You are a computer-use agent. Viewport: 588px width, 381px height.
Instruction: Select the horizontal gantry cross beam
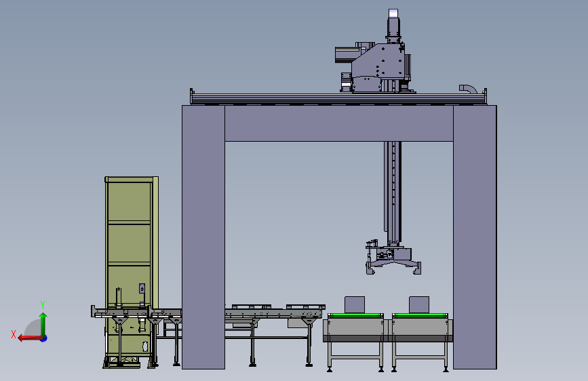point(339,123)
